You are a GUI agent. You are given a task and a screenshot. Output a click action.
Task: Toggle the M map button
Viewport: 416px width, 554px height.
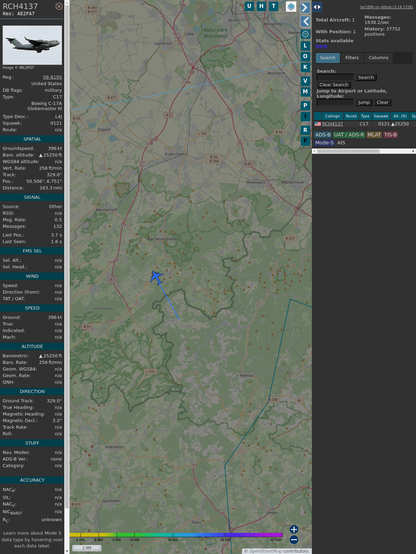point(305,92)
